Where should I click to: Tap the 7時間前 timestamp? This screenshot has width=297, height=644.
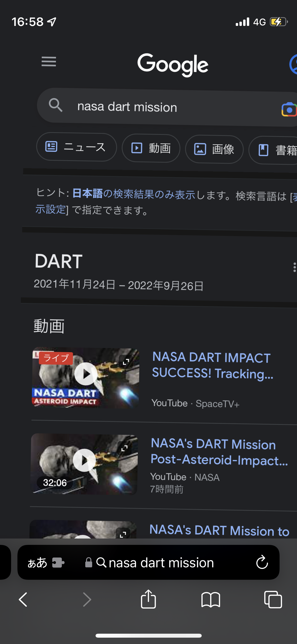[x=167, y=489]
